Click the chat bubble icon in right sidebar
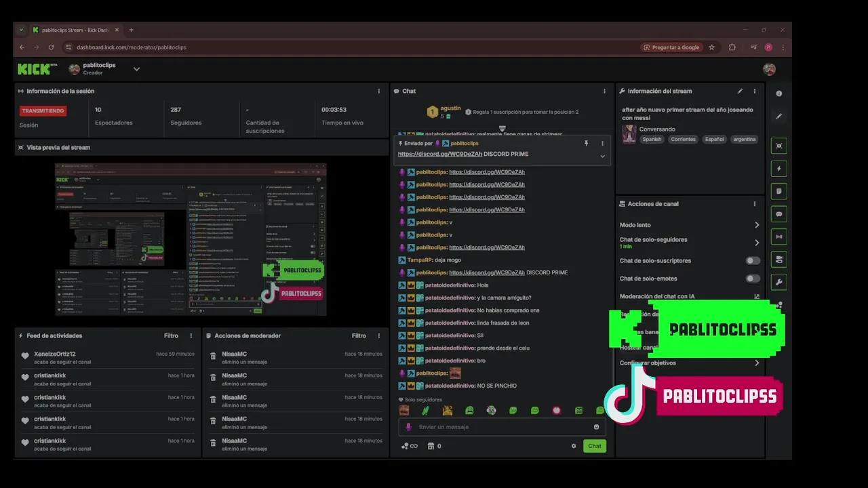This screenshot has height=488, width=868. coord(778,214)
